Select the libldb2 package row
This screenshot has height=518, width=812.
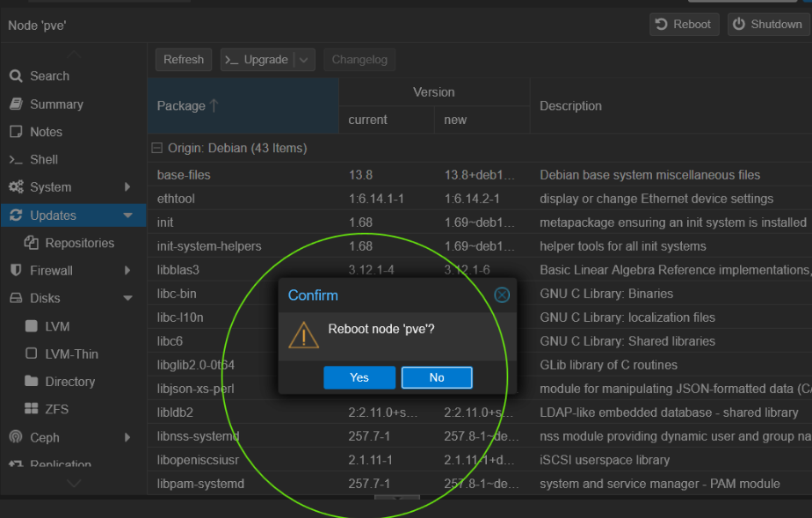pyautogui.click(x=480, y=412)
